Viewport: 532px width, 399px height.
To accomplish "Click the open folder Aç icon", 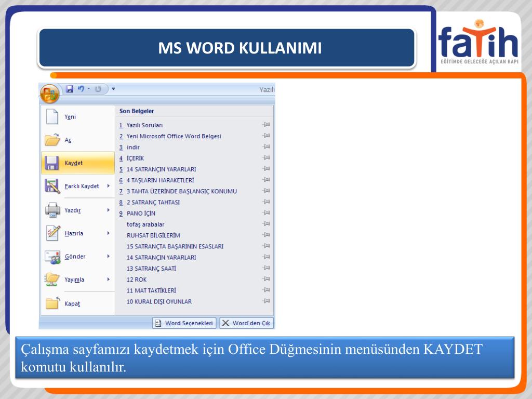I will pyautogui.click(x=52, y=139).
